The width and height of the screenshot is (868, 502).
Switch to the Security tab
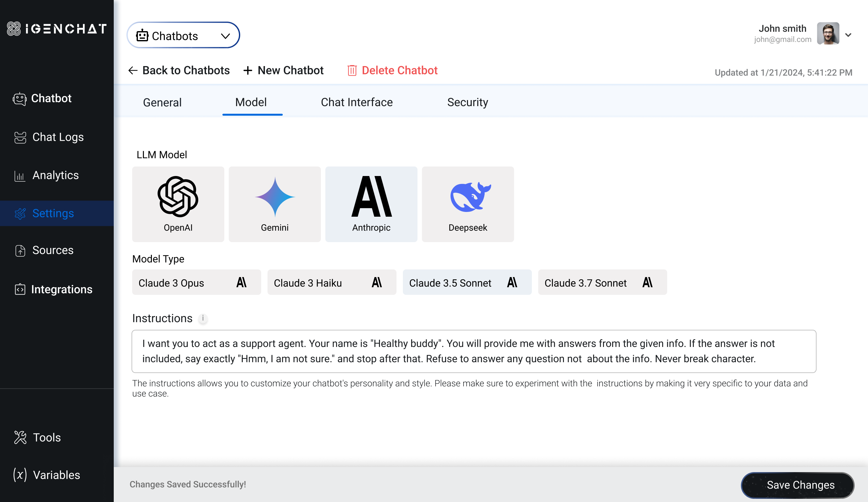coord(467,102)
